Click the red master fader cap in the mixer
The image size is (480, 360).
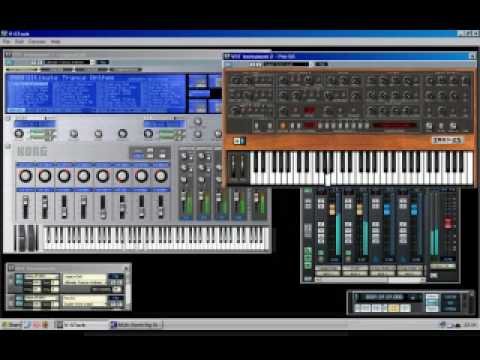click(448, 223)
